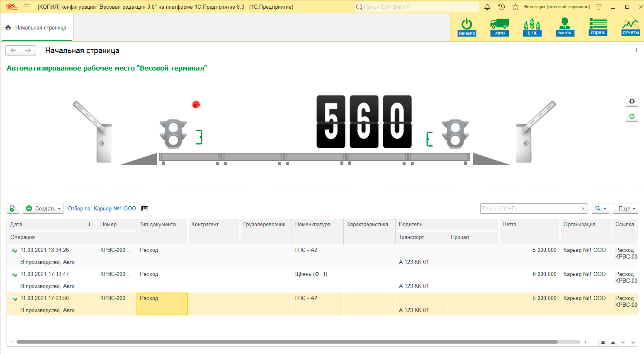
Task: Click the green document copy icon
Action: click(x=13, y=208)
